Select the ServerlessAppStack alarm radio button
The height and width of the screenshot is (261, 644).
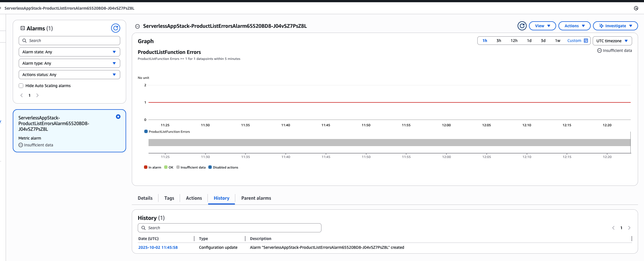tap(118, 117)
